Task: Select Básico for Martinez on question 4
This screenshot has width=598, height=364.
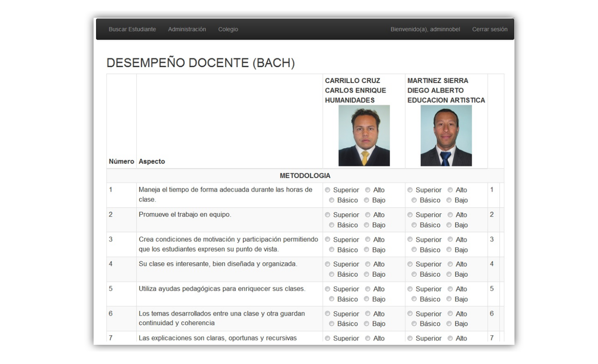Action: pyautogui.click(x=414, y=275)
